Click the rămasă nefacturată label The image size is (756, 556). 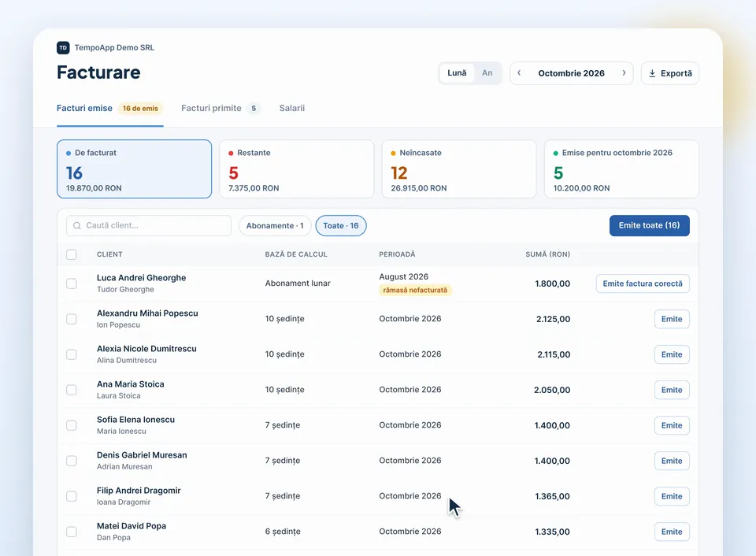pos(415,291)
